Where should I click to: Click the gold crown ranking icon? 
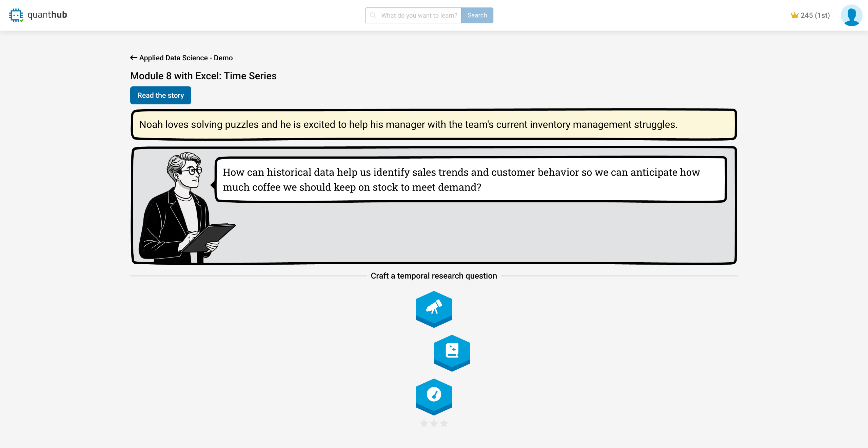pyautogui.click(x=794, y=15)
